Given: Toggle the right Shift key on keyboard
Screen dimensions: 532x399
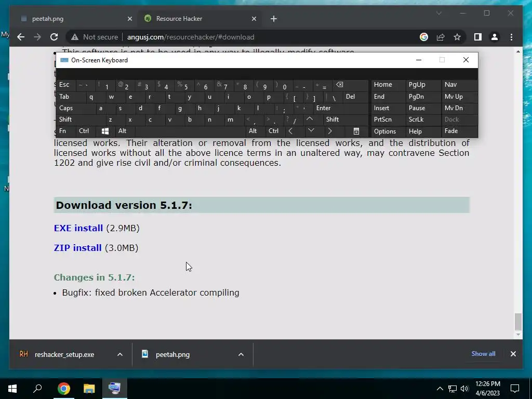Looking at the screenshot, I should click(x=345, y=119).
